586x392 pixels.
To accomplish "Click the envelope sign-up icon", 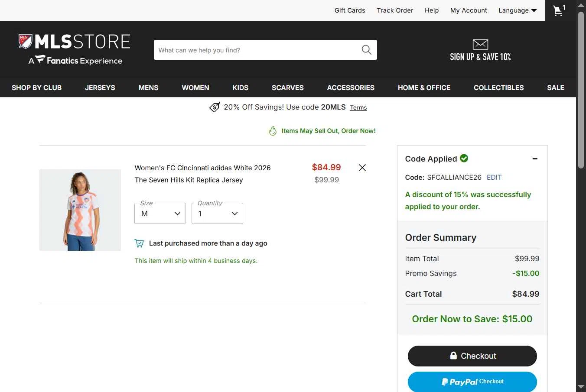I will click(x=480, y=44).
